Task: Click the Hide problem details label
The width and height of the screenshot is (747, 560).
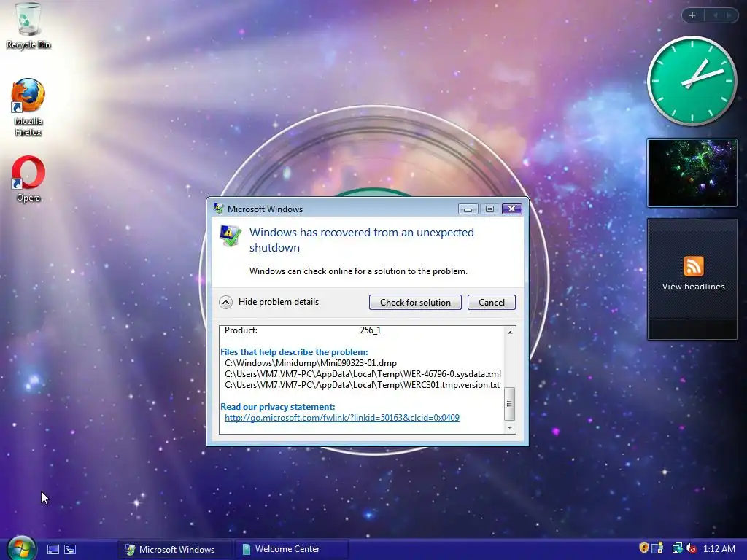Action: pos(279,302)
